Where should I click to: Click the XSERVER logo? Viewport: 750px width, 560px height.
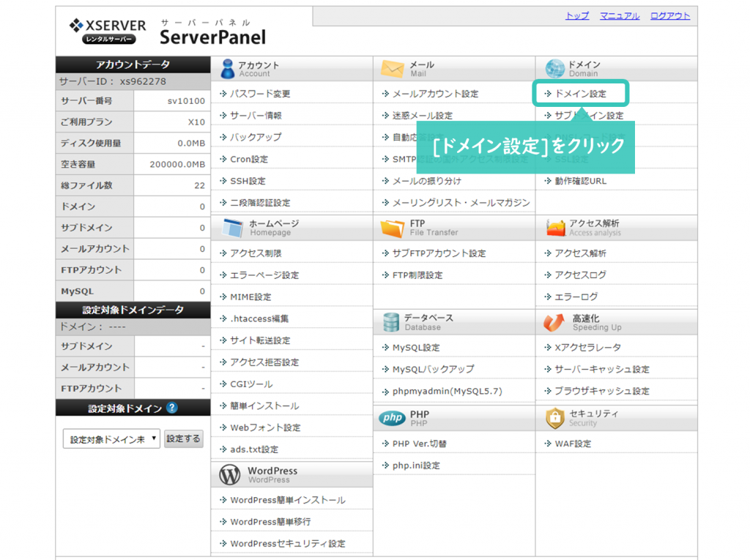[107, 31]
